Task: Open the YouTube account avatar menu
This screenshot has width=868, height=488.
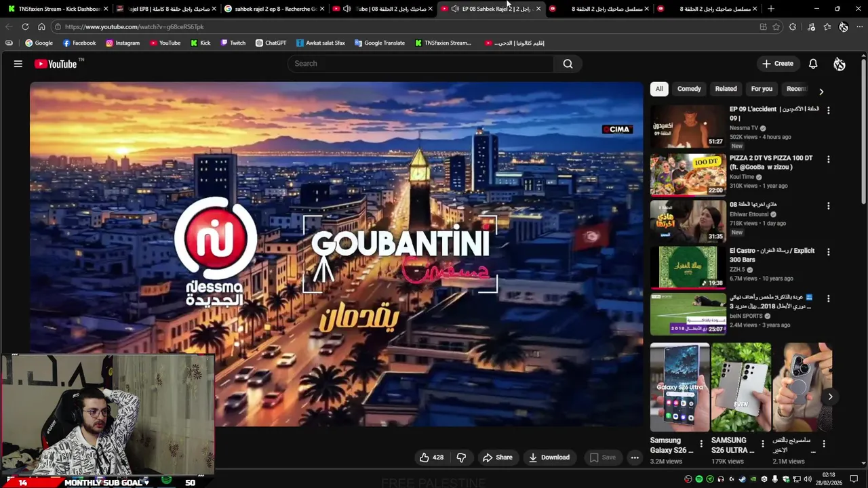Action: pos(840,64)
